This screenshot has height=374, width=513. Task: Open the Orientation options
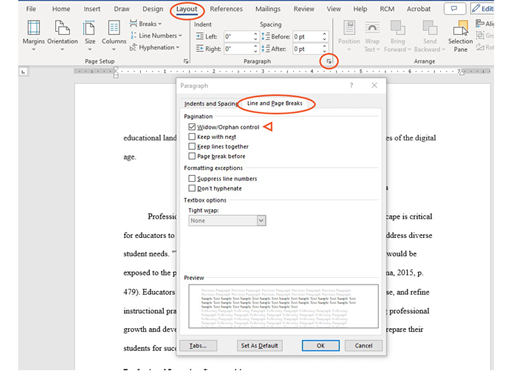pos(62,35)
